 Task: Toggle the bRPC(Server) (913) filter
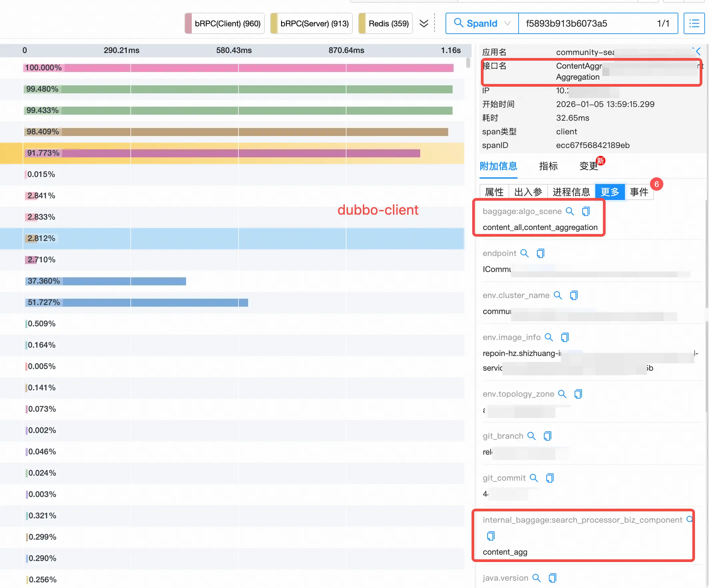pos(311,23)
